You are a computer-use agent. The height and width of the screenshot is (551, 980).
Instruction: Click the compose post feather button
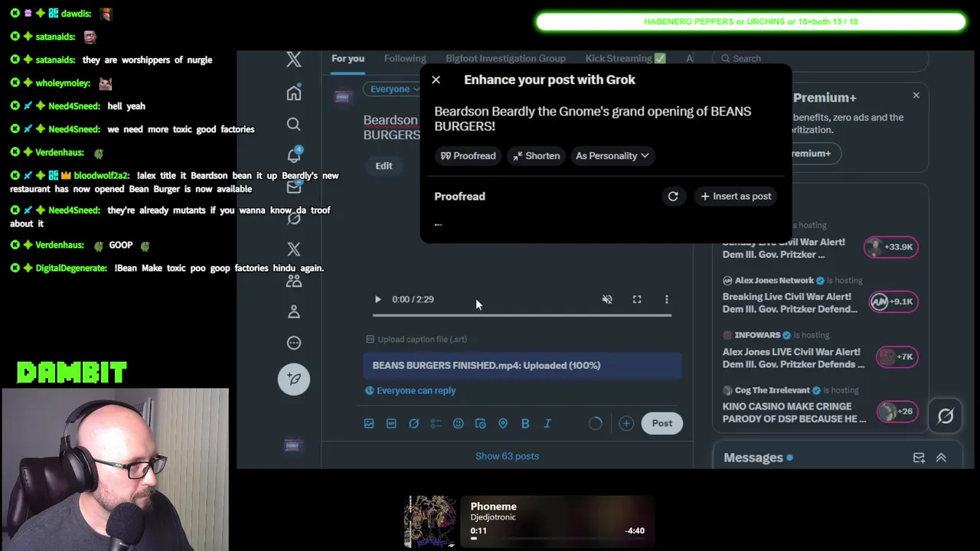point(294,378)
